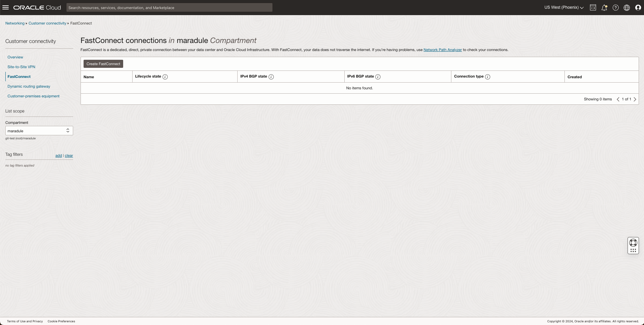Click the Lifecycle state column header
Viewport: 644px width, 325px height.
coord(148,77)
